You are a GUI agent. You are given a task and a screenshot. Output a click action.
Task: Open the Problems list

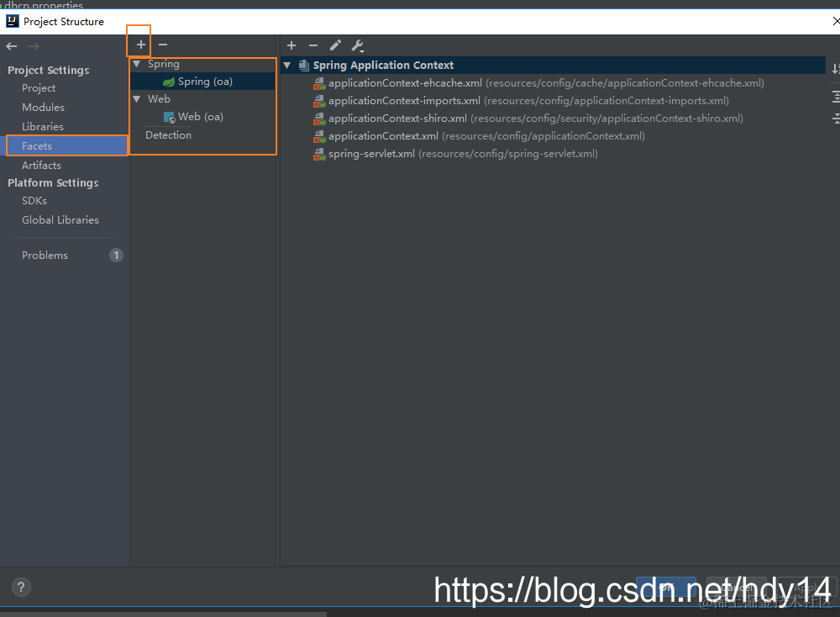click(x=45, y=256)
